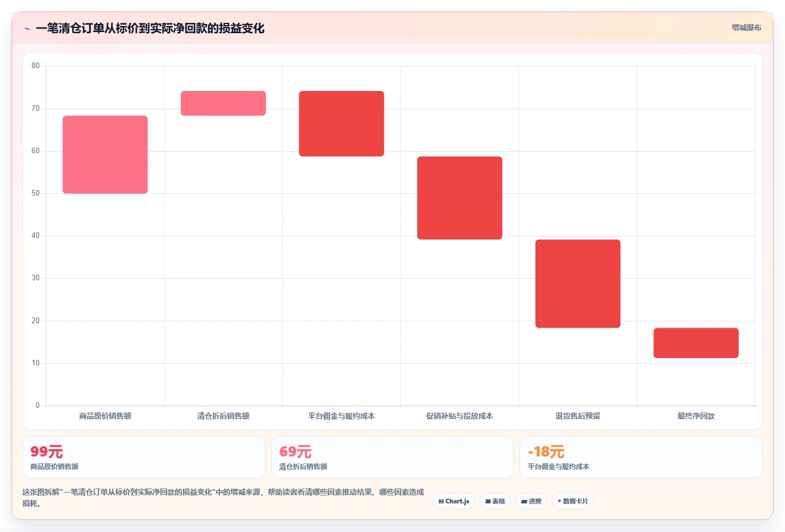Open the 99元 data card
This screenshot has width=785, height=532.
tap(144, 457)
